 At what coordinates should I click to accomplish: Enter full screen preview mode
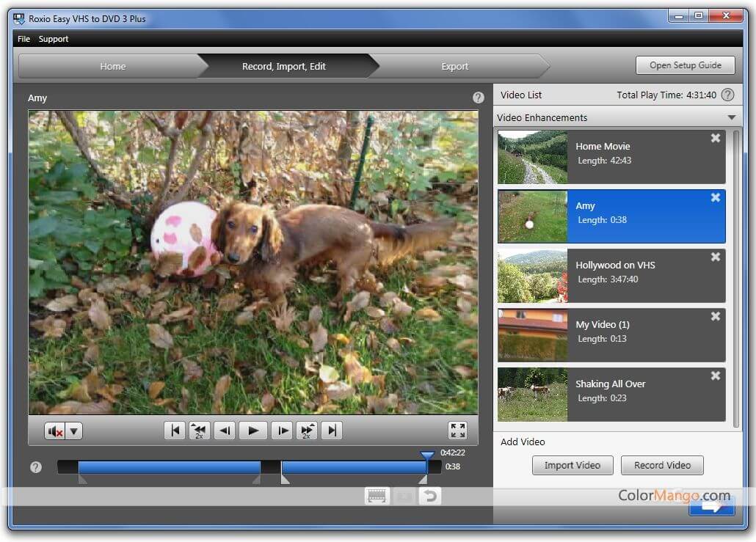coord(457,431)
